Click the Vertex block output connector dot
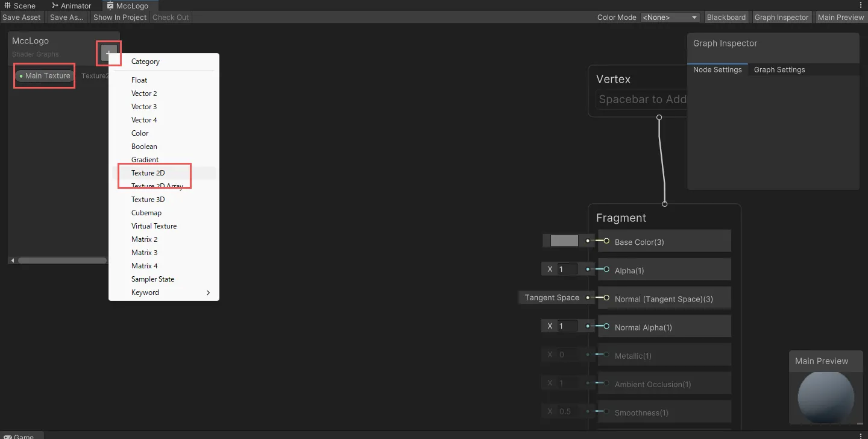Screen dimensions: 868x439 (659, 118)
